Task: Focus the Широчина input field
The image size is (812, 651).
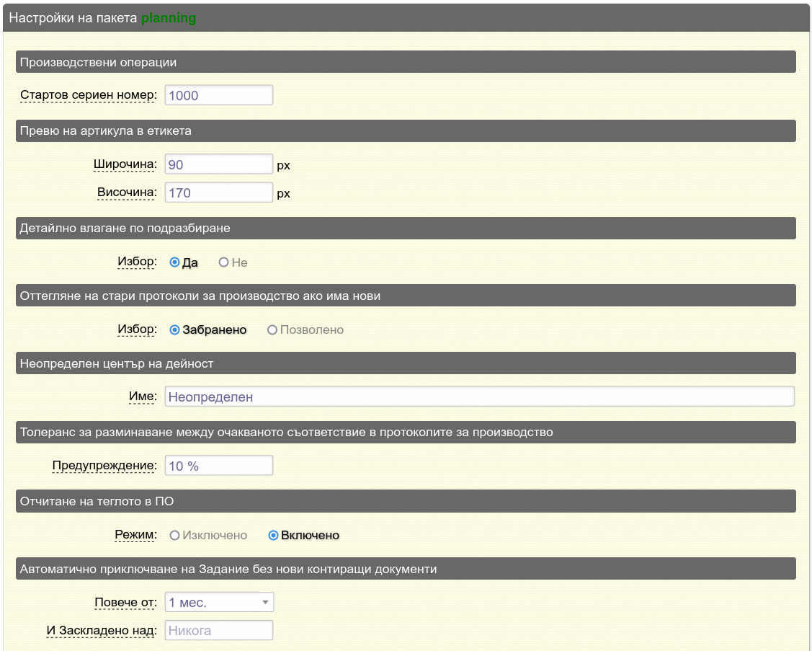Action: (x=219, y=164)
